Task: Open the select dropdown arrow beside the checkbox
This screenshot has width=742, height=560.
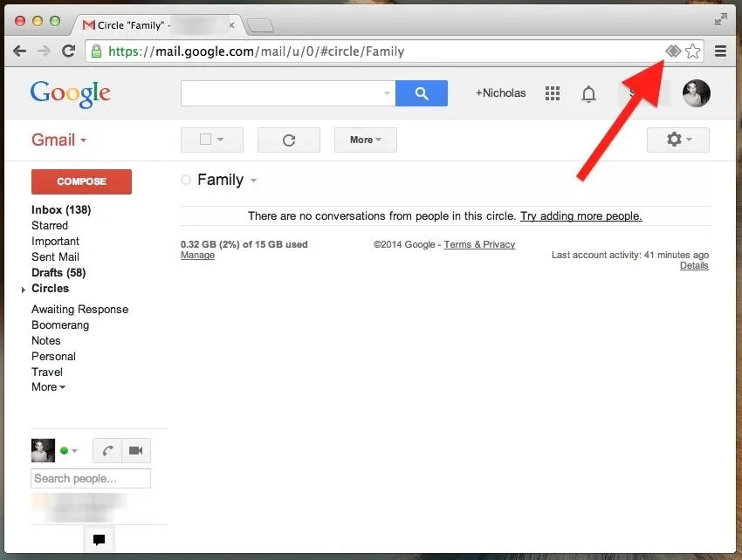Action: [220, 140]
